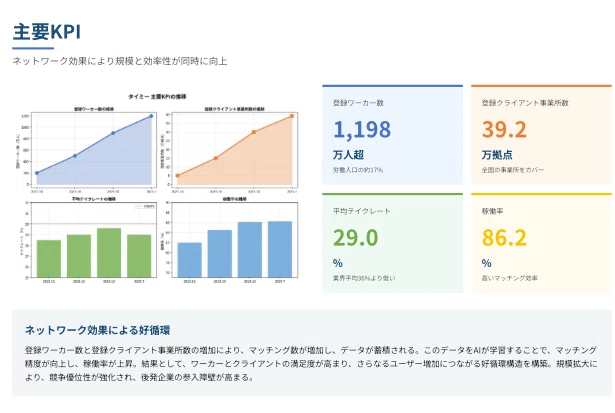Click the chart title "タイミー 主要KPIの推移"
615x413 pixels.
coord(157,96)
